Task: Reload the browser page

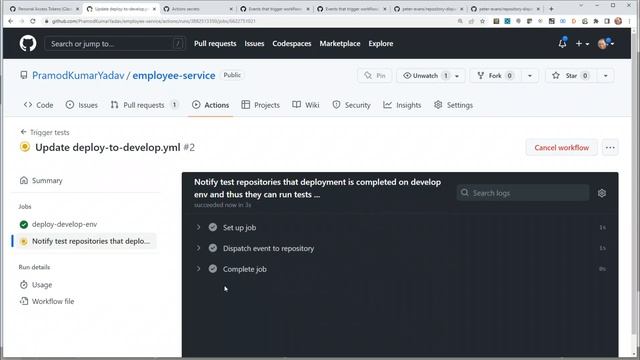Action: 33,21
